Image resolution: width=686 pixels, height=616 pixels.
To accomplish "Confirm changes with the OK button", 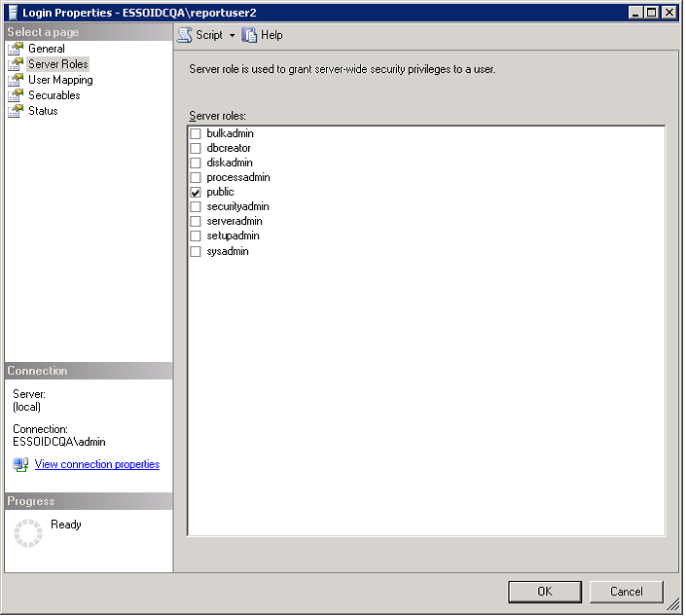I will coord(545,592).
